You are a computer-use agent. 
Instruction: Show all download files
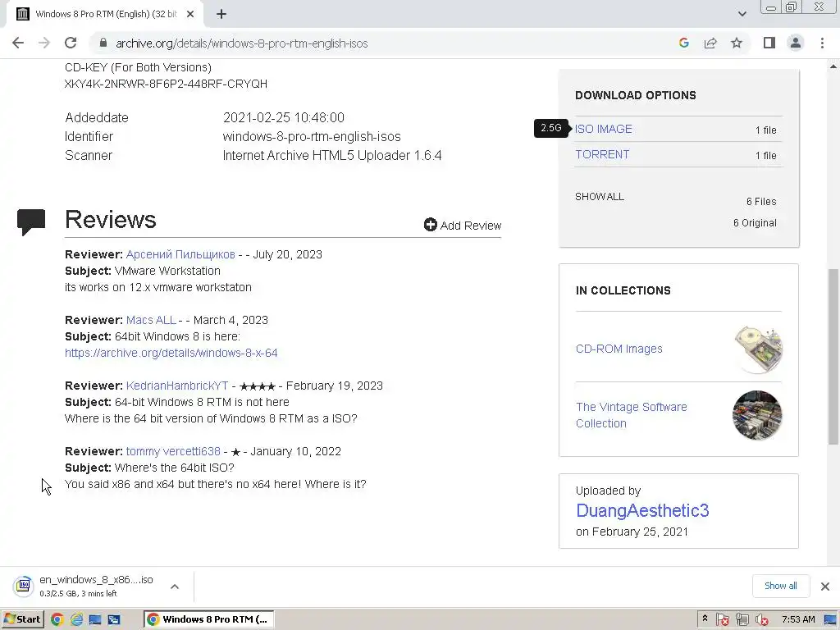click(600, 197)
